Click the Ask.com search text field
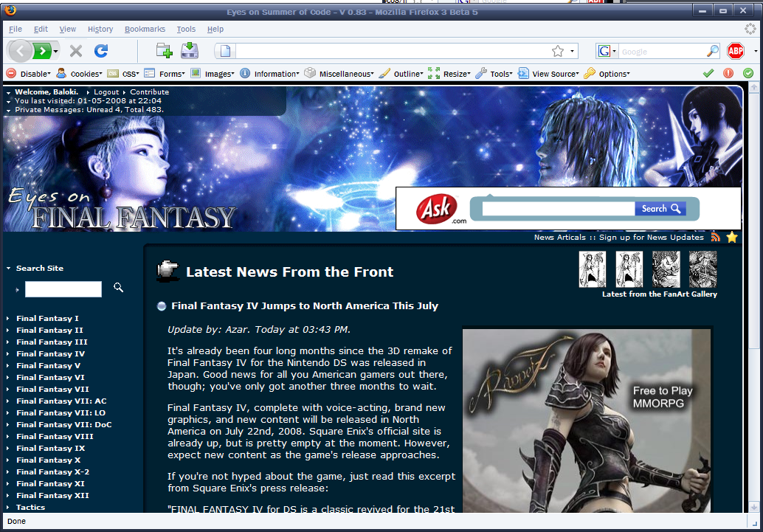 coord(558,209)
